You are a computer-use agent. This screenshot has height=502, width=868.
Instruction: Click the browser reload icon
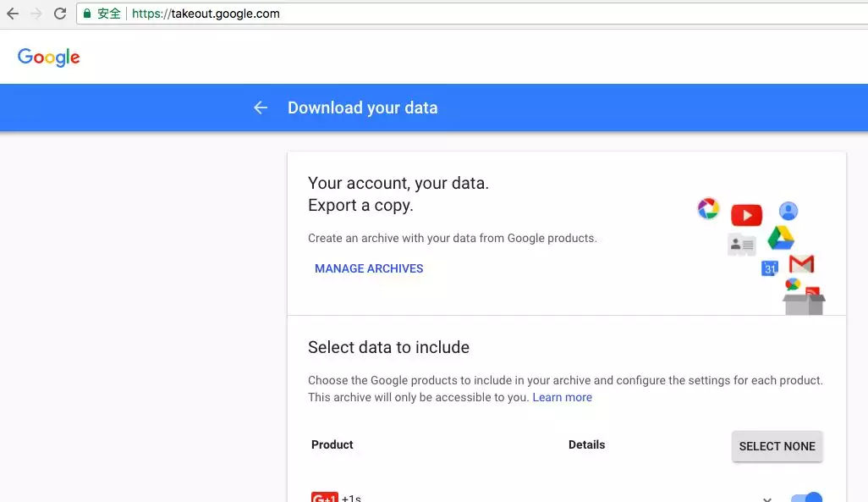point(60,14)
